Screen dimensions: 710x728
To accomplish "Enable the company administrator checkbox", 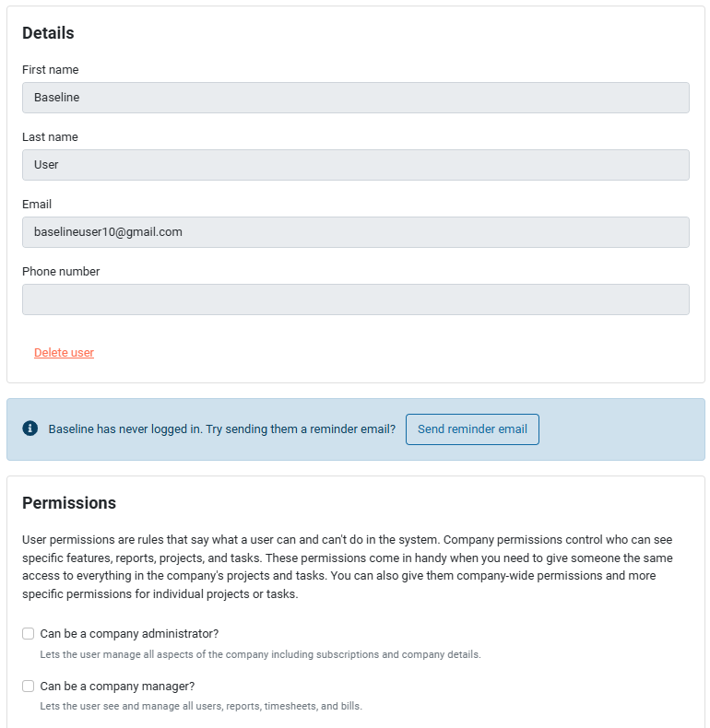I will coord(29,634).
